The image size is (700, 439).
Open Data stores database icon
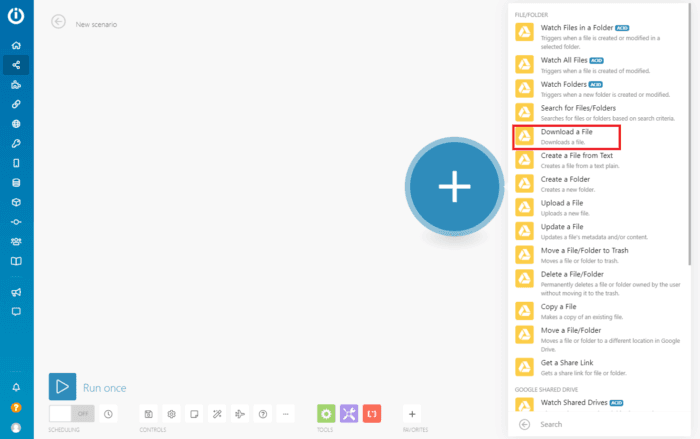[16, 183]
